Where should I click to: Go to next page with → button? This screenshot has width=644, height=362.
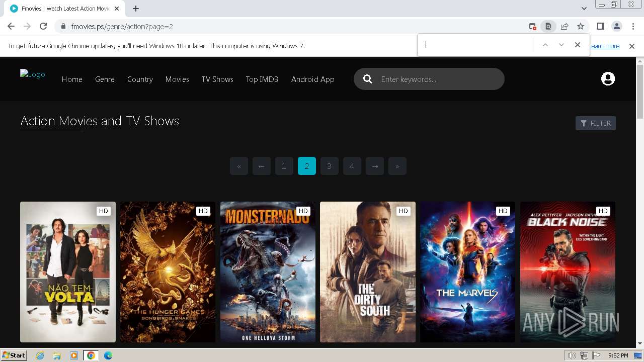pos(375,166)
